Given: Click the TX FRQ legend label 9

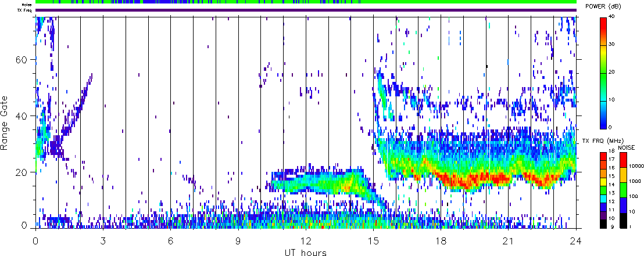Looking at the screenshot, I should coord(613,226).
